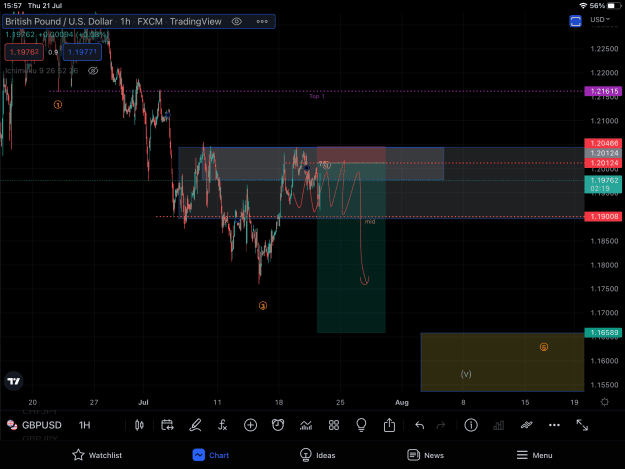625x469 pixels.
Task: Tap the 1.22500 level on price scale
Action: coord(604,49)
